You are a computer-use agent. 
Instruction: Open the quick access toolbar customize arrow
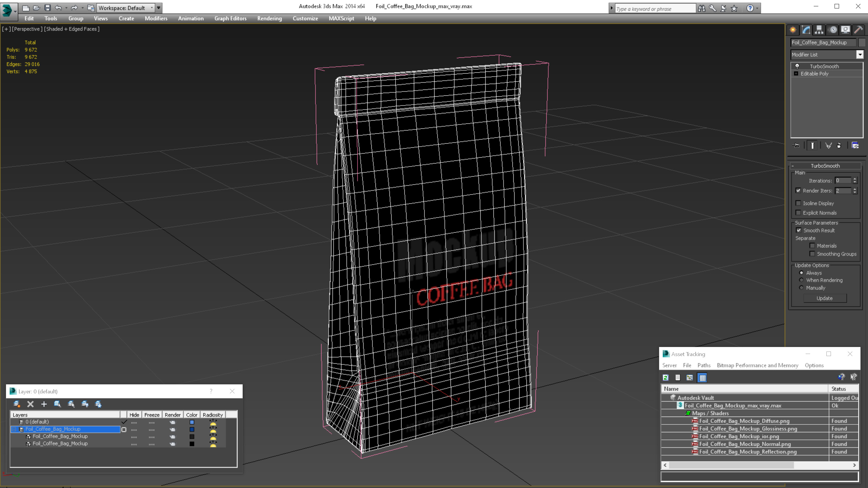[x=158, y=8]
